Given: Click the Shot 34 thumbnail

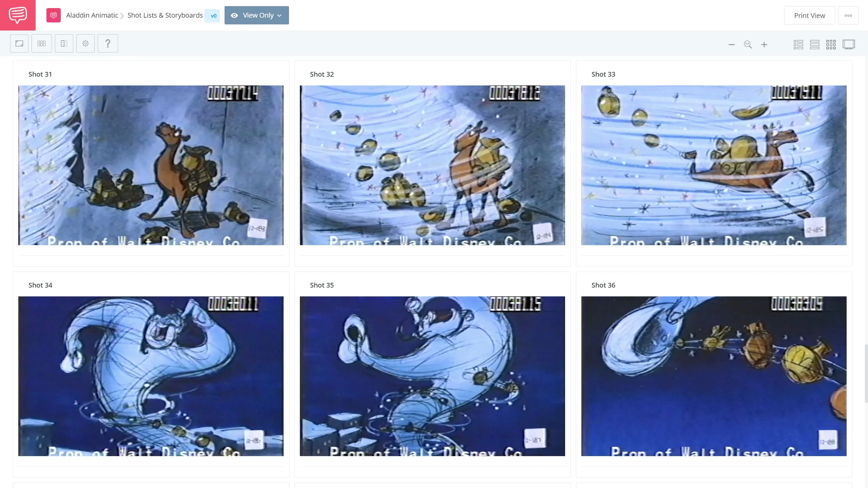Looking at the screenshot, I should [151, 376].
